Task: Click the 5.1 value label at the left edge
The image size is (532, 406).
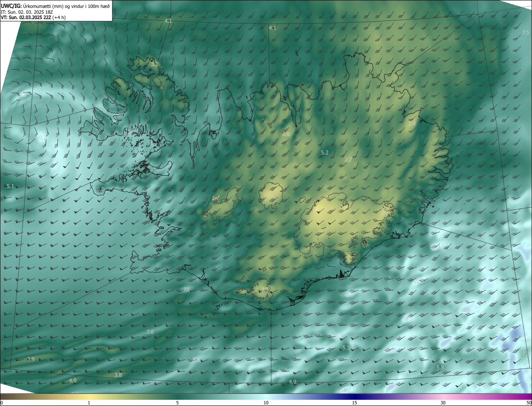Action: coord(10,186)
